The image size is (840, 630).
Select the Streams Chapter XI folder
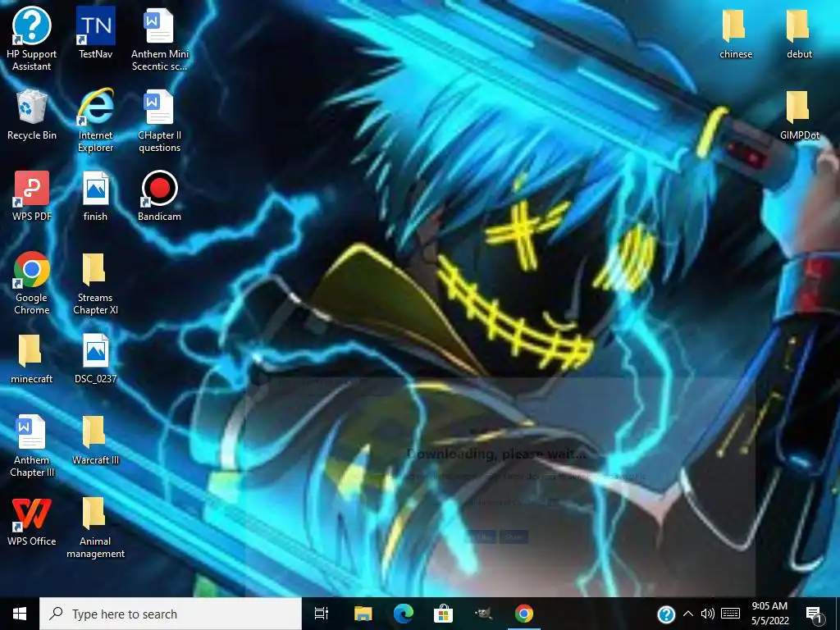click(x=95, y=284)
